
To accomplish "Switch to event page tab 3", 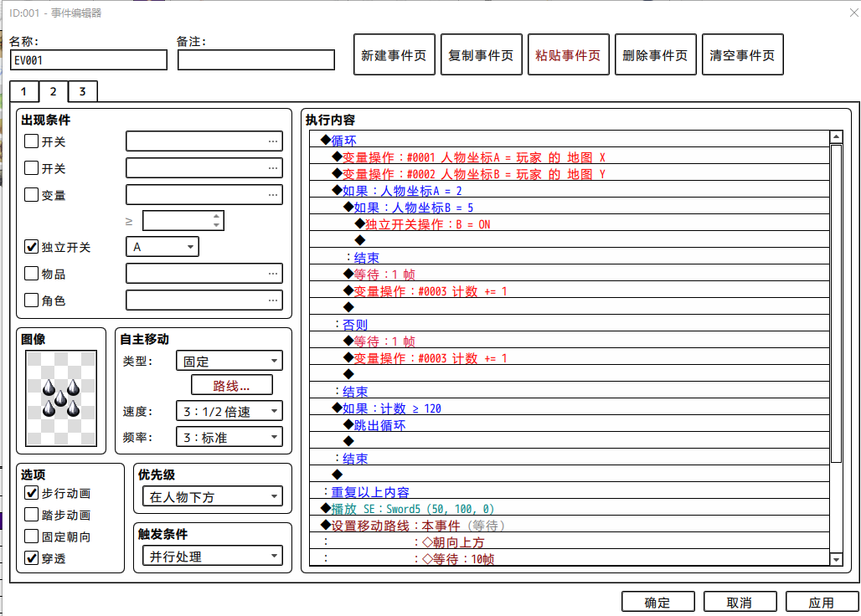I will point(83,91).
